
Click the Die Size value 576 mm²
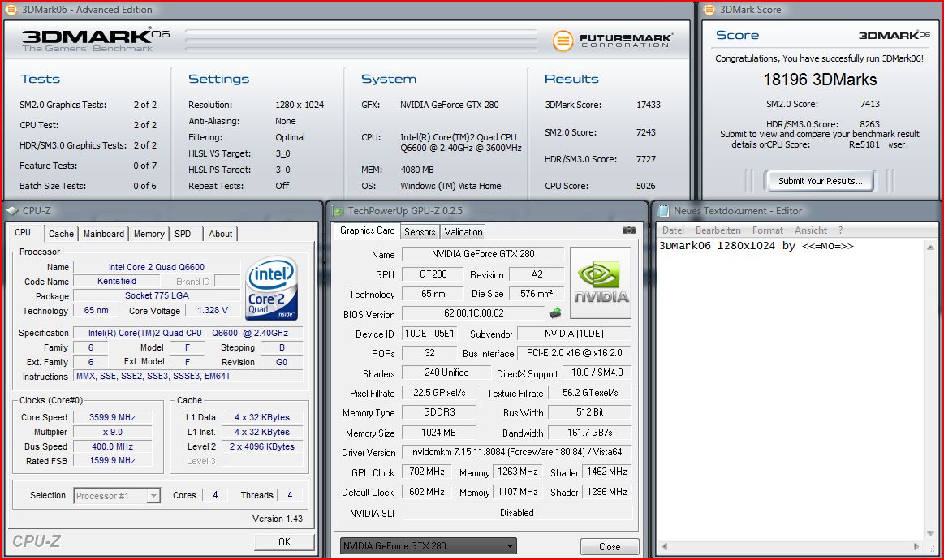coord(537,293)
